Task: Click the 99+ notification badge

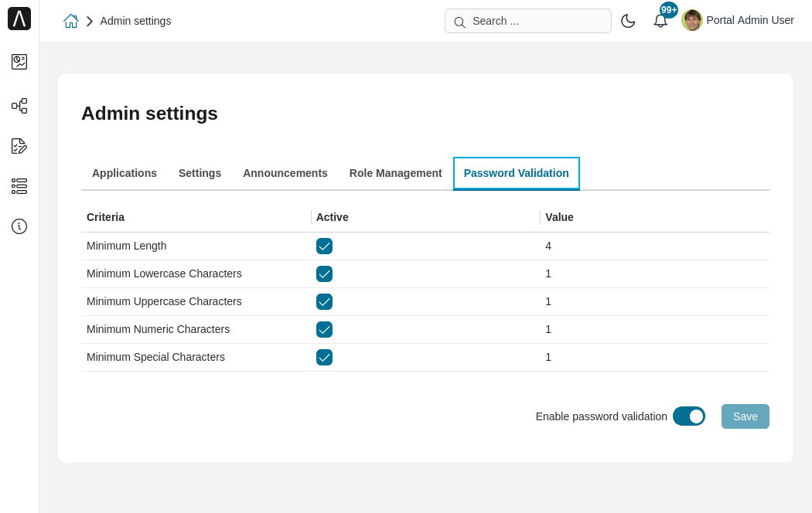Action: (x=669, y=10)
